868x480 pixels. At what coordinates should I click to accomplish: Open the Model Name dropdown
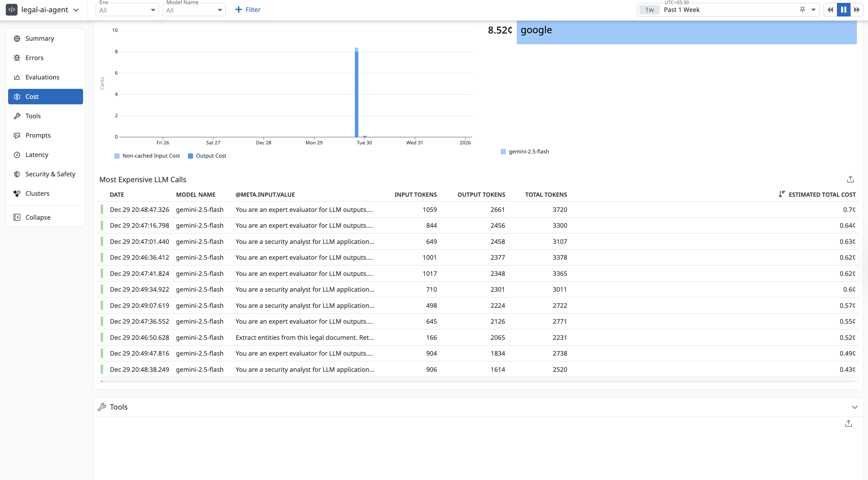coord(194,10)
